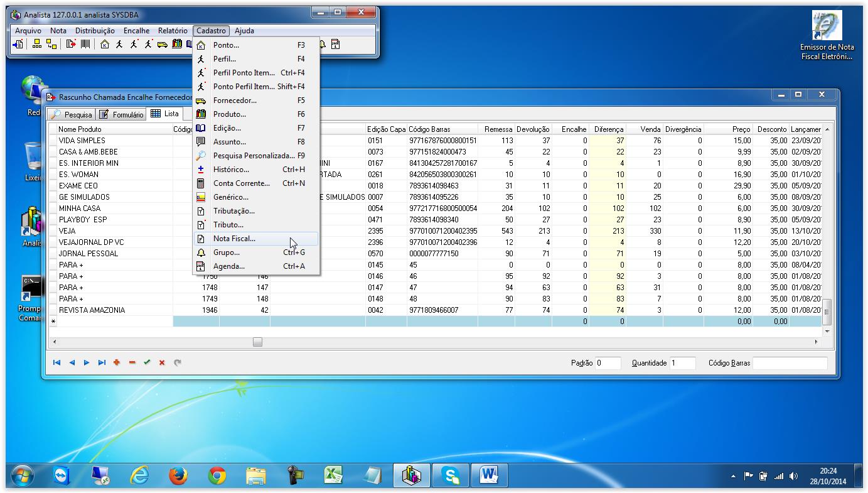Open the Relatório menu

pos(173,30)
